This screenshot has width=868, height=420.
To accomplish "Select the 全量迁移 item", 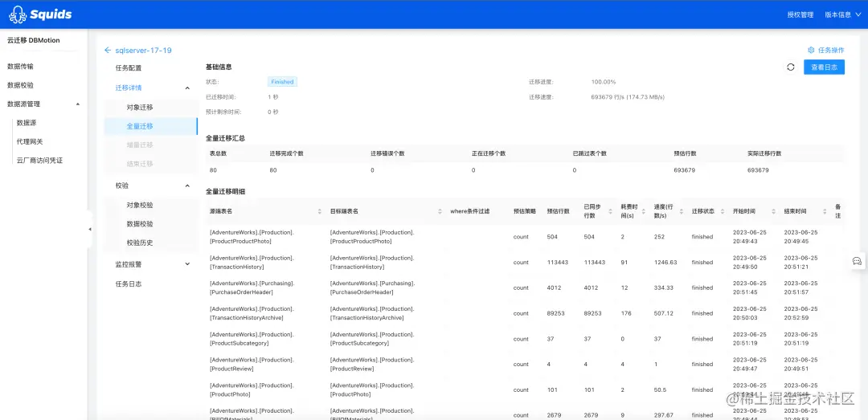I will [150, 126].
